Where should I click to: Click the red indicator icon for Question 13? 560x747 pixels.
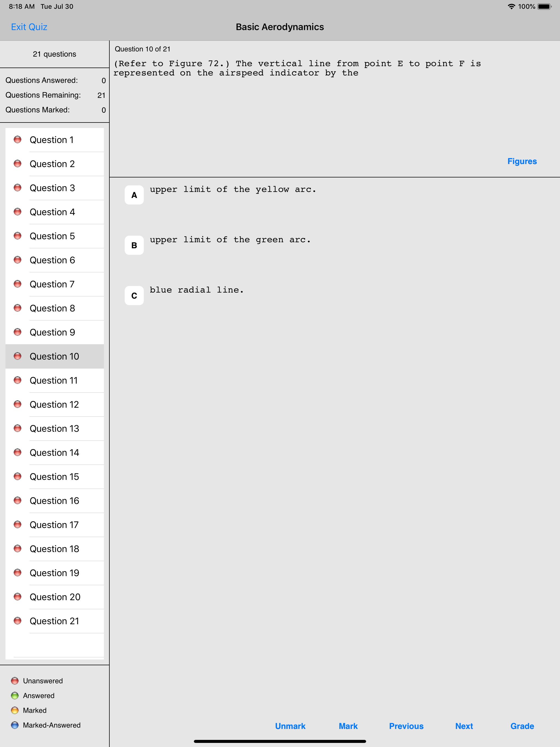17,428
